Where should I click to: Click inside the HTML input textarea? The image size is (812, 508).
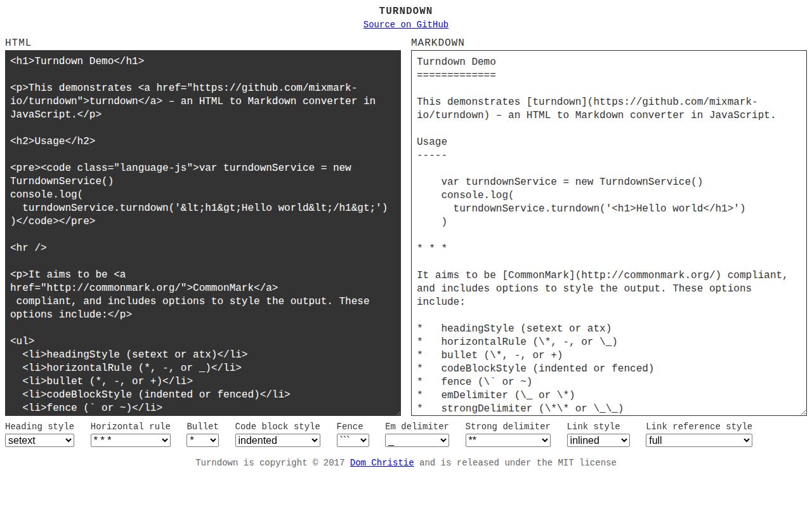(203, 233)
